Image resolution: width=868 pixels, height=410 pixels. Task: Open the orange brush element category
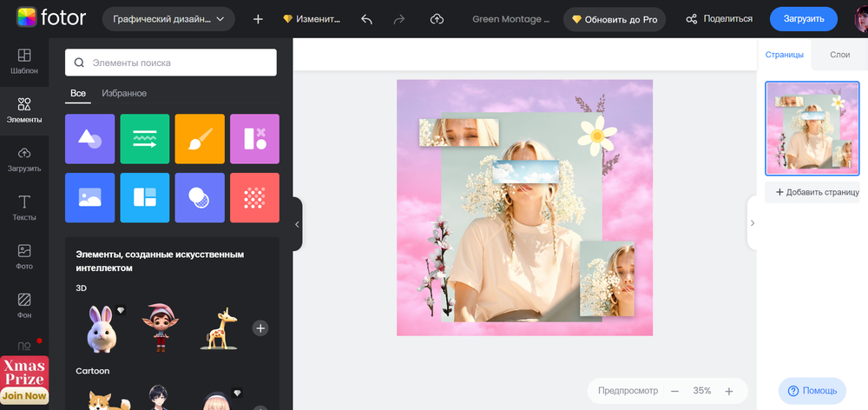200,138
